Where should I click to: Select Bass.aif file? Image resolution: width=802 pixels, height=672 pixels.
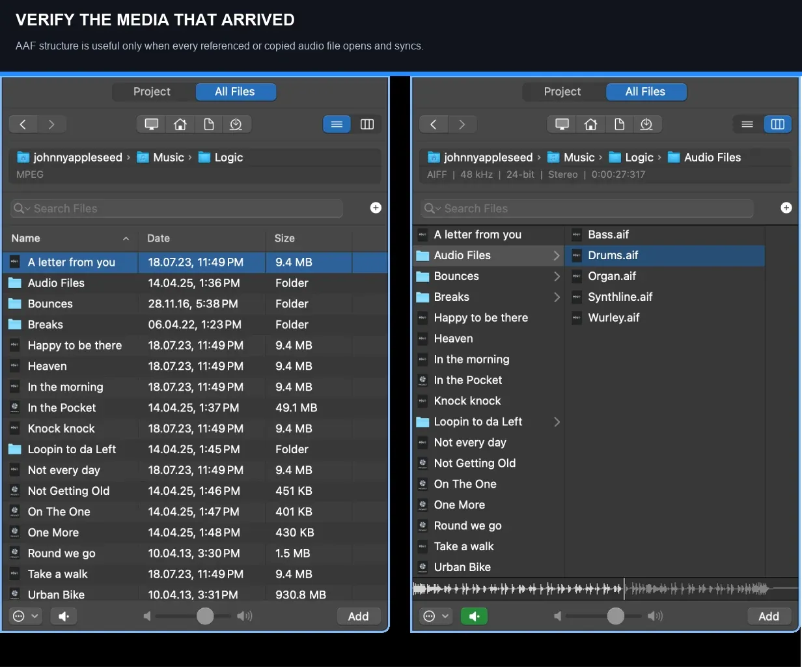[665, 235]
